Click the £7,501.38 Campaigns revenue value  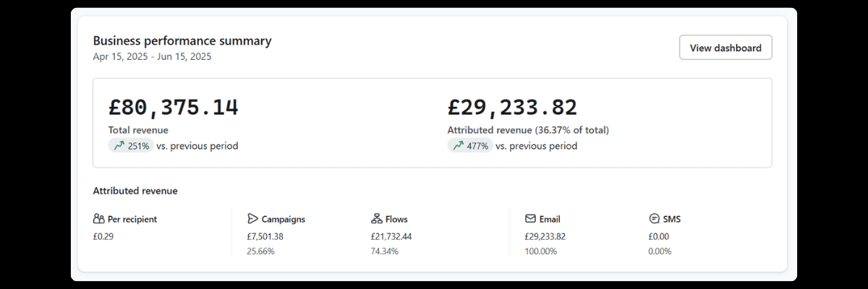tap(265, 236)
